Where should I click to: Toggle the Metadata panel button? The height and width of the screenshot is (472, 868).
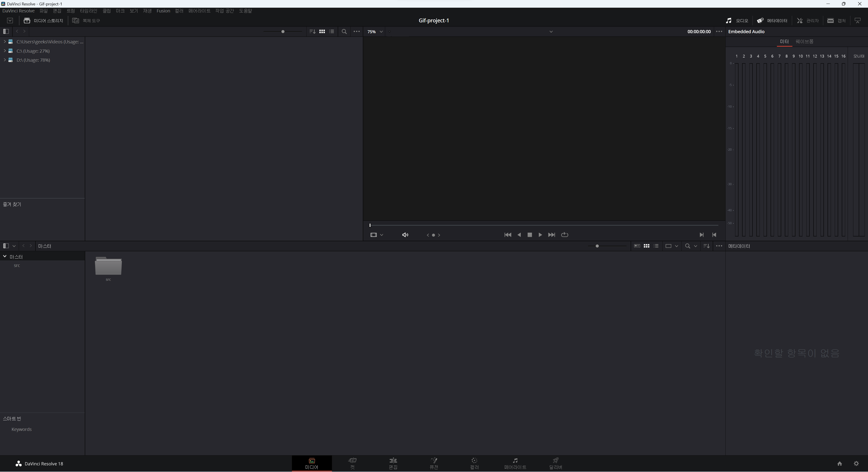[772, 21]
